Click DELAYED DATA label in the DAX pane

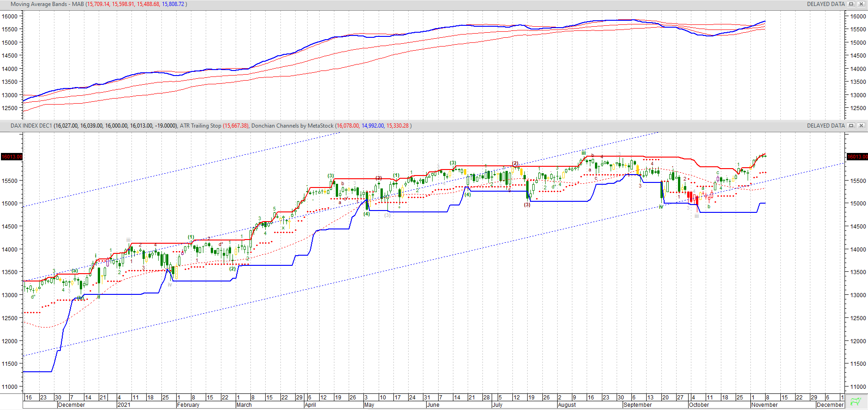[826, 126]
